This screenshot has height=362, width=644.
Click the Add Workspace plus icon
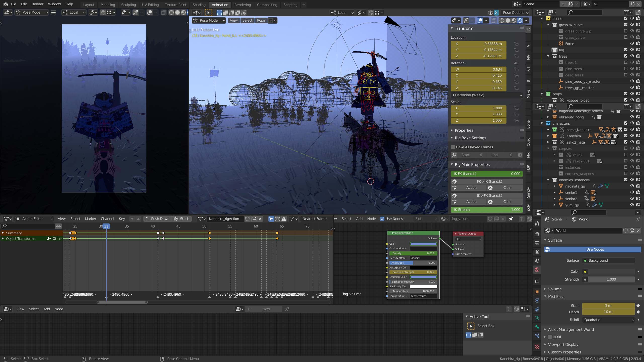pyautogui.click(x=304, y=5)
